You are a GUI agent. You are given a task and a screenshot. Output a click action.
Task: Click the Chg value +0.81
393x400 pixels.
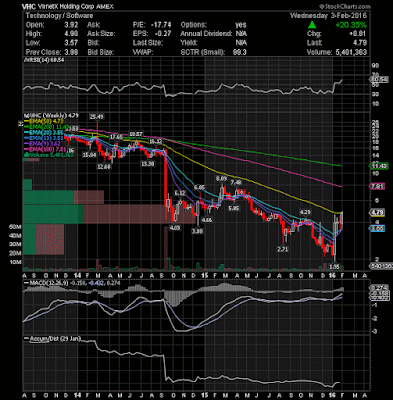point(357,34)
